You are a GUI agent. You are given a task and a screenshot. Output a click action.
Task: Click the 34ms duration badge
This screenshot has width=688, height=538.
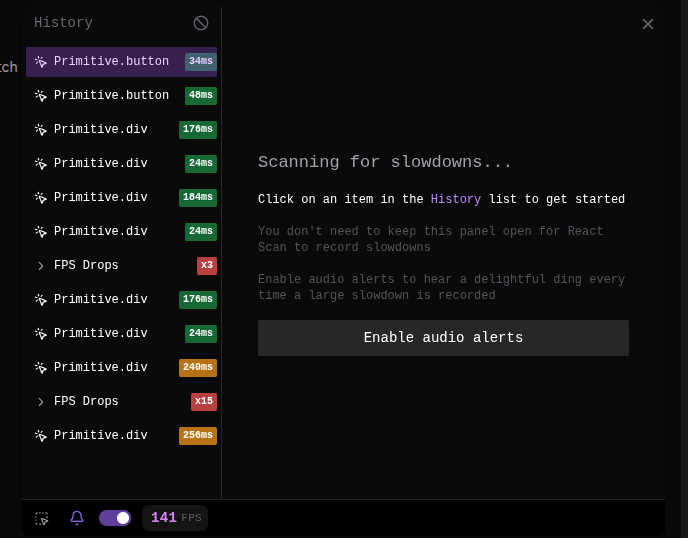pyautogui.click(x=201, y=61)
